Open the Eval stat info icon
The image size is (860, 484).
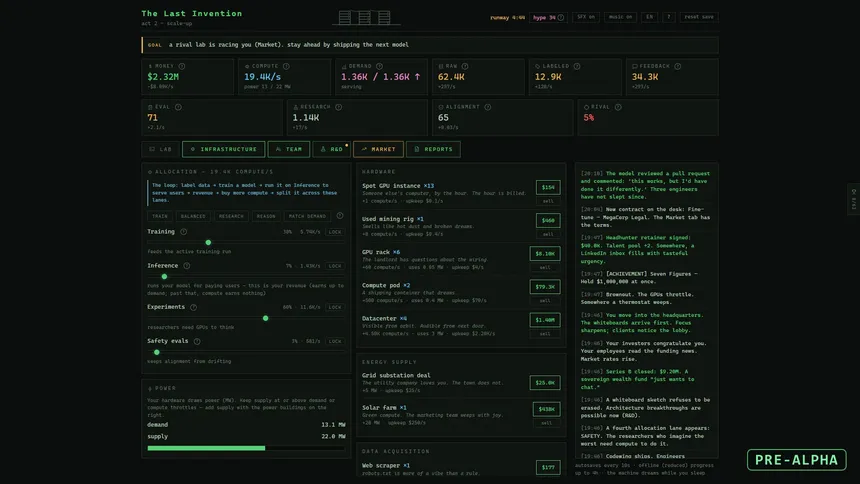[x=178, y=107]
